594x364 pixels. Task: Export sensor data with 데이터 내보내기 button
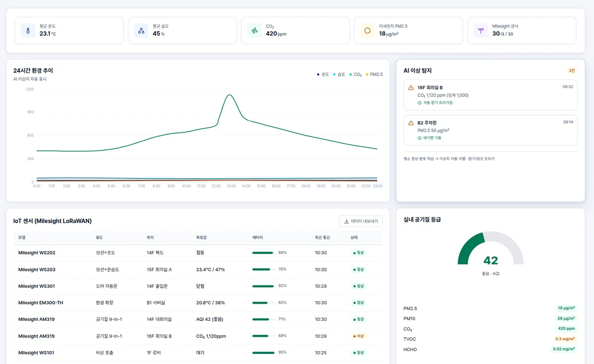[361, 221]
